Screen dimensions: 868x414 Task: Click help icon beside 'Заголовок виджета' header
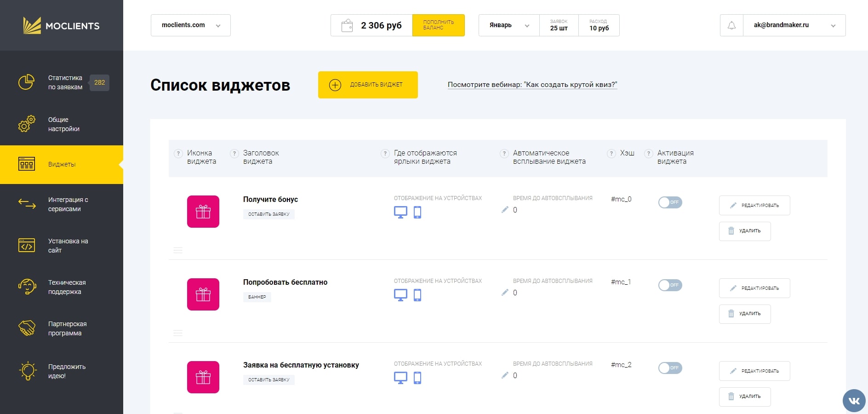pyautogui.click(x=234, y=154)
